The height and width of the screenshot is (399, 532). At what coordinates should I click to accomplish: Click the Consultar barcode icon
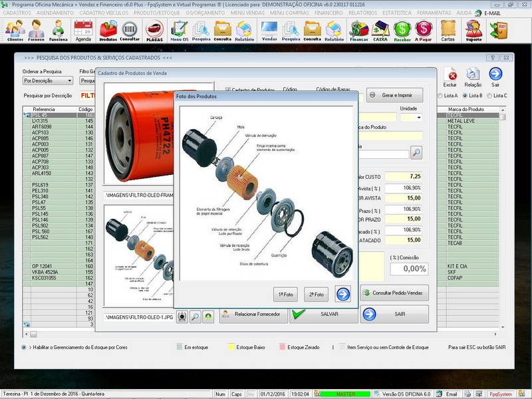click(130, 30)
